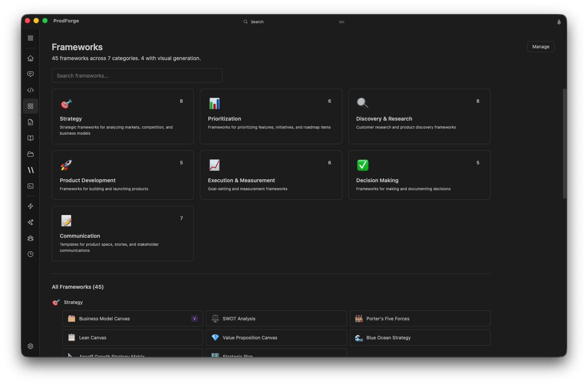Open the documents sidebar icon
The height and width of the screenshot is (385, 588).
[30, 122]
